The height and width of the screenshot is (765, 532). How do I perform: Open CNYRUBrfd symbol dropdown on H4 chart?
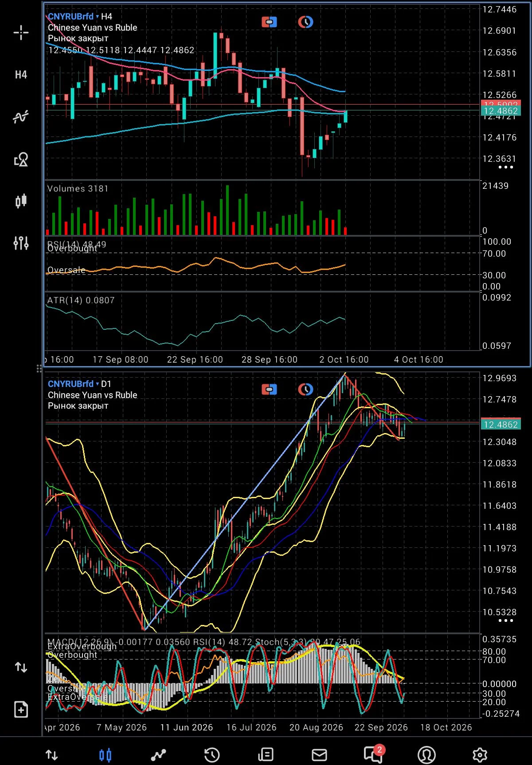tap(73, 16)
